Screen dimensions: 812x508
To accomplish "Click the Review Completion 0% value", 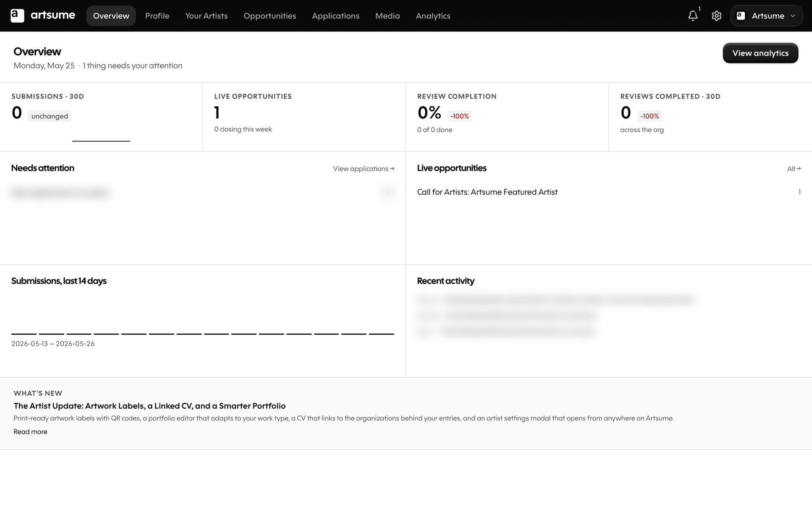I will click(x=429, y=113).
